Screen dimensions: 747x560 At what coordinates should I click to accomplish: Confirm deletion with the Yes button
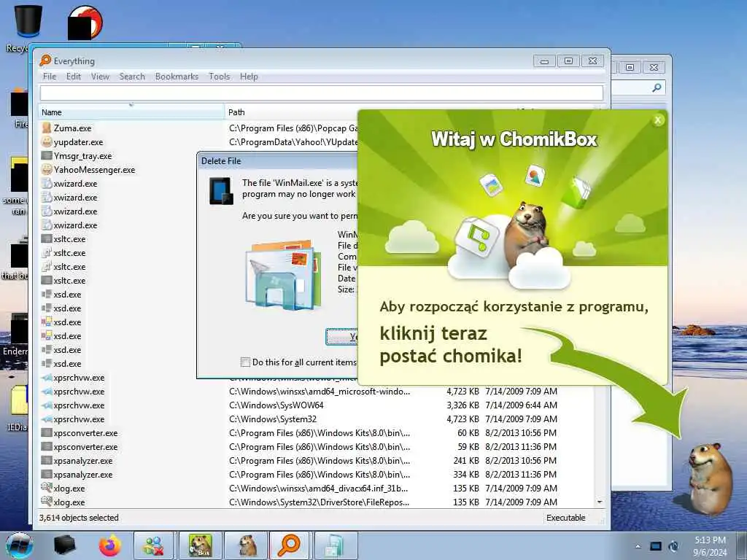click(x=342, y=337)
